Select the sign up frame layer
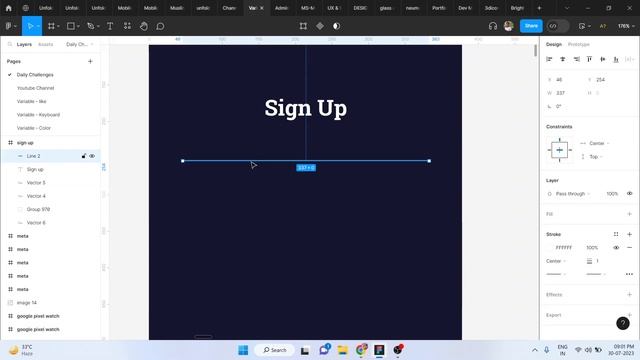640x360 pixels. coord(25,143)
